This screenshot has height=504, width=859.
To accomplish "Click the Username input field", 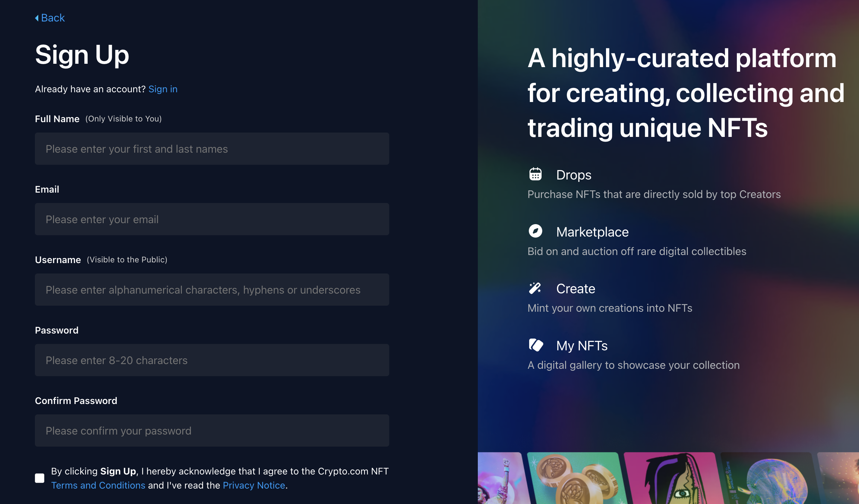I will (212, 289).
